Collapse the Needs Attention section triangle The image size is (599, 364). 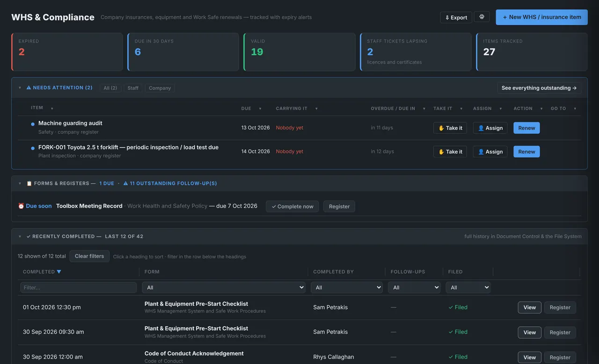pyautogui.click(x=20, y=88)
